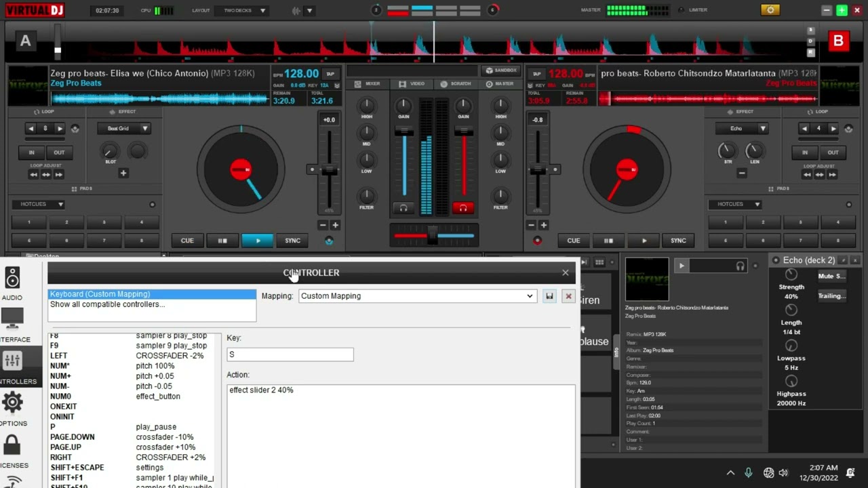Click deck A pitch slider handle
Viewport: 868px width, 488px height.
point(329,169)
